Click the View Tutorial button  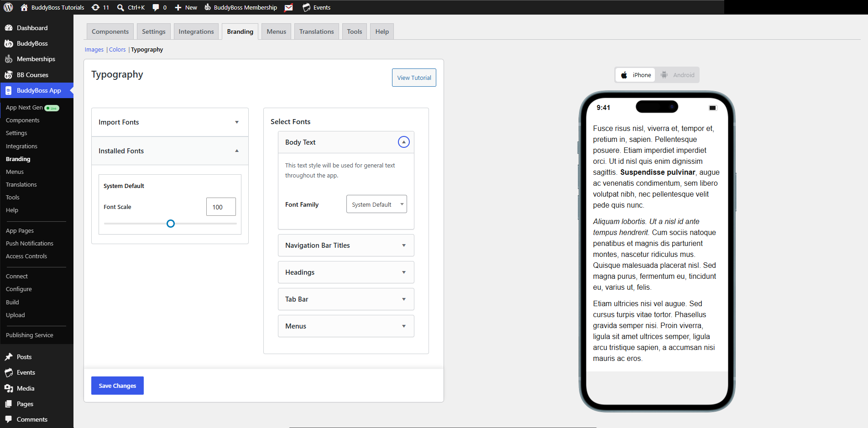coord(414,78)
